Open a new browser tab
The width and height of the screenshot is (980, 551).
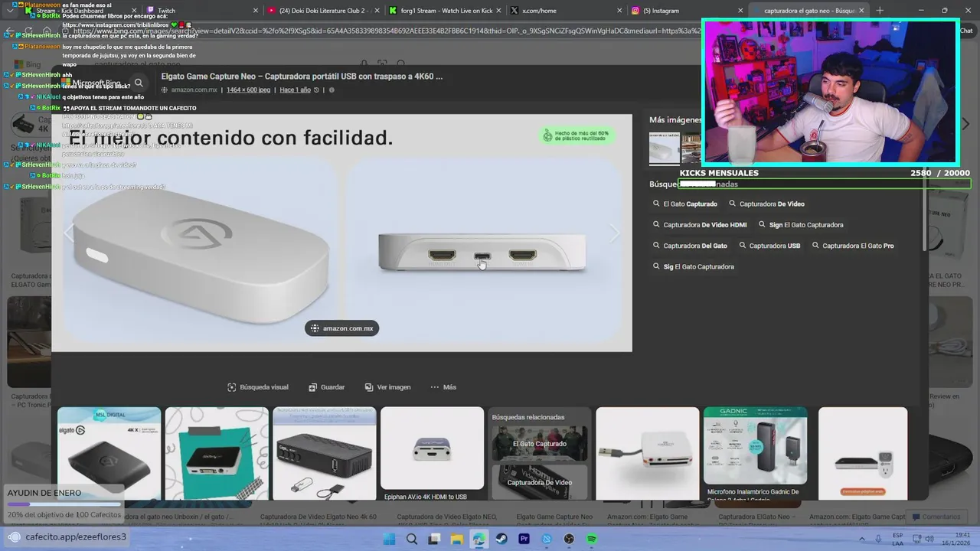coord(880,11)
